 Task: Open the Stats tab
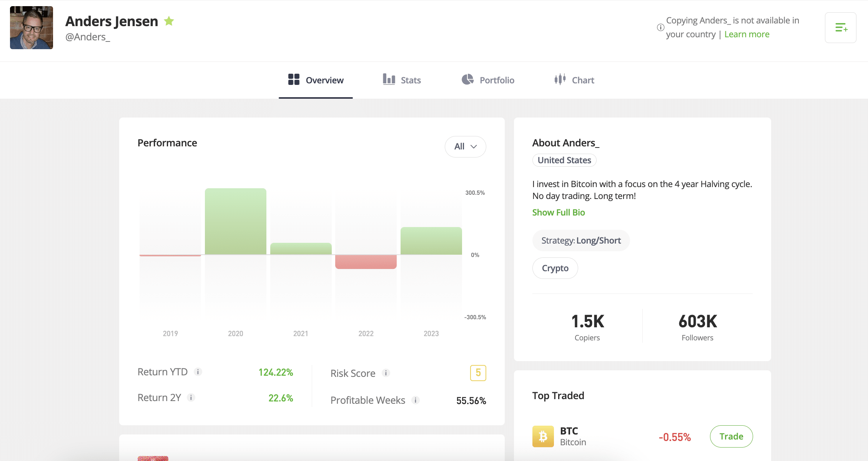coord(402,80)
